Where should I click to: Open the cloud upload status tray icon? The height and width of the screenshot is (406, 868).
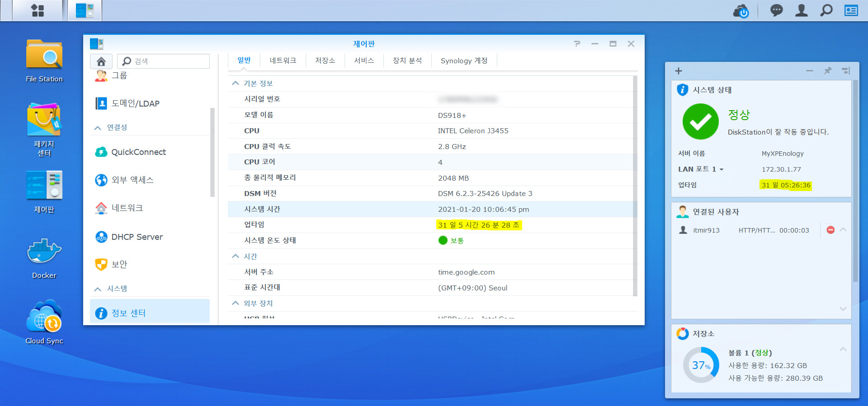point(741,10)
